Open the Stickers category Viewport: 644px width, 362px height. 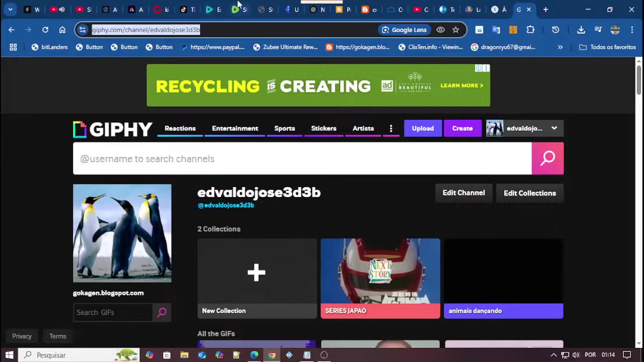[324, 128]
